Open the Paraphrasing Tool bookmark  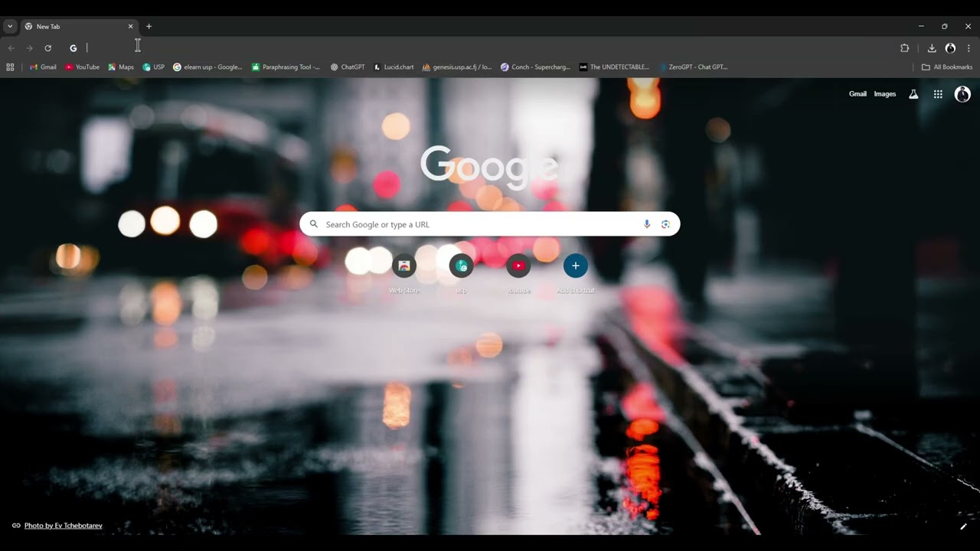coord(286,67)
